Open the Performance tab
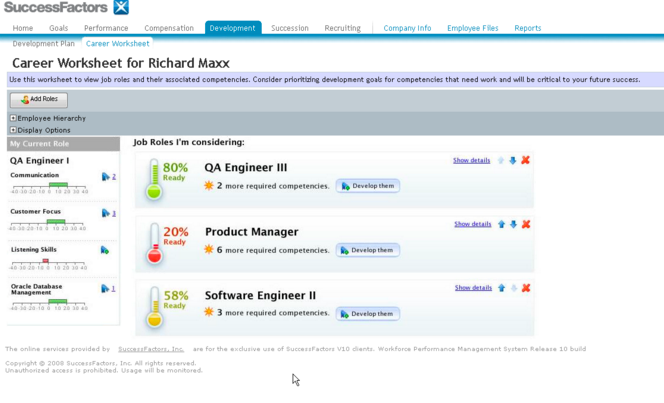 coord(106,28)
